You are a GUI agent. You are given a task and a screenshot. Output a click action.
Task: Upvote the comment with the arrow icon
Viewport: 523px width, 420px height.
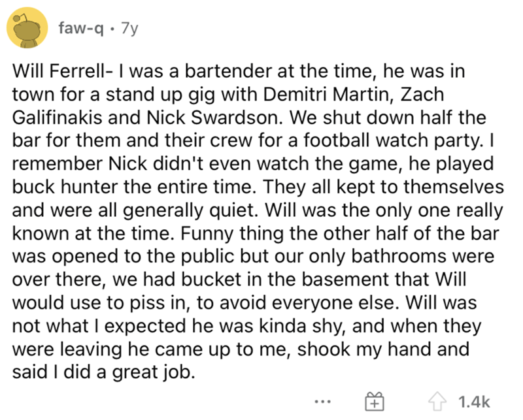click(437, 401)
